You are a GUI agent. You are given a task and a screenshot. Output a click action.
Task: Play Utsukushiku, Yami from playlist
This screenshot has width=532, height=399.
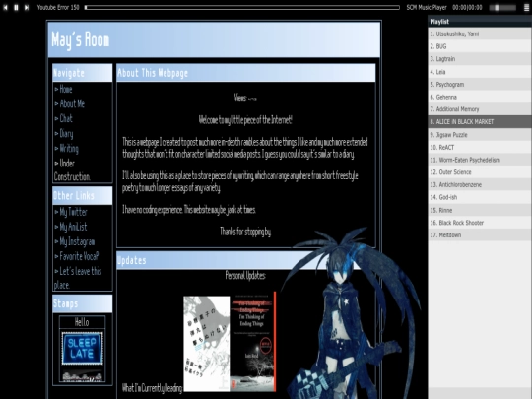click(480, 33)
